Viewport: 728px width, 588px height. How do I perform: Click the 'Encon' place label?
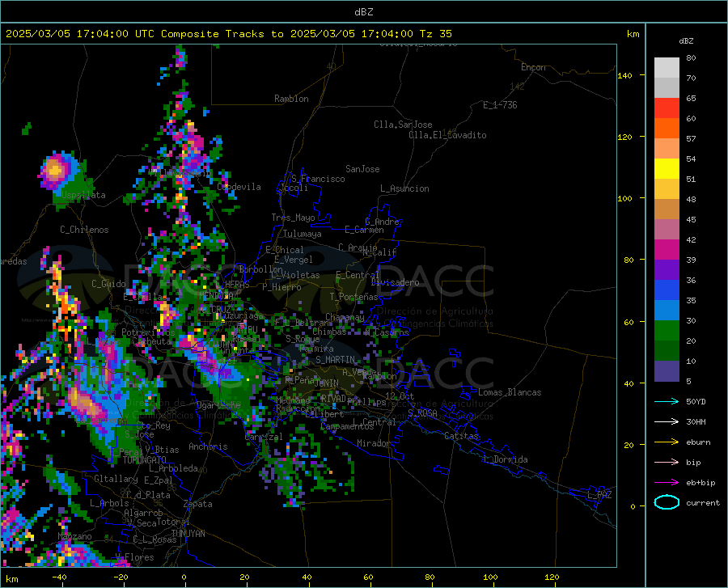(x=533, y=67)
